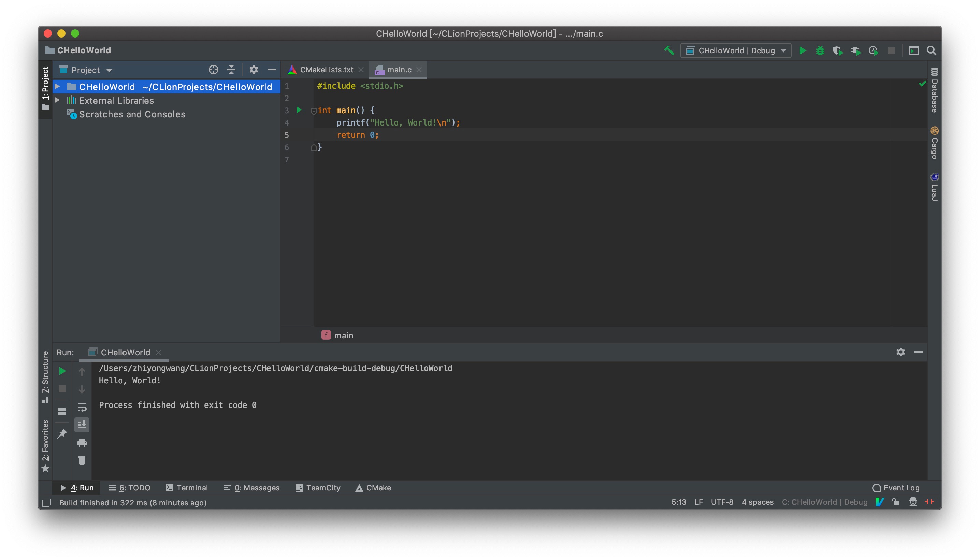Click the locate in project crosshair icon

point(214,70)
